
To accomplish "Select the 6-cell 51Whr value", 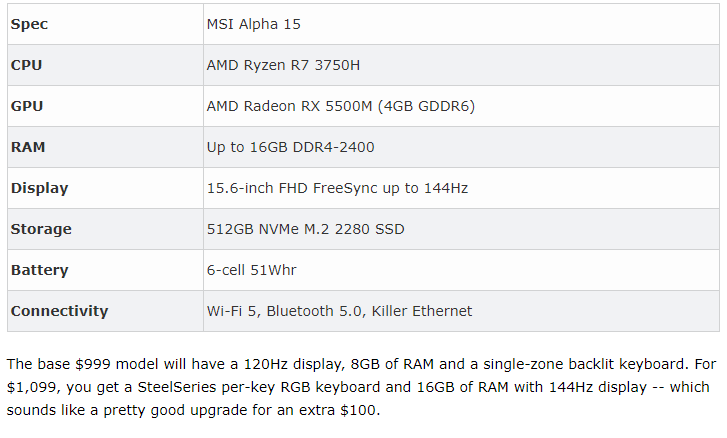I will coord(251,270).
